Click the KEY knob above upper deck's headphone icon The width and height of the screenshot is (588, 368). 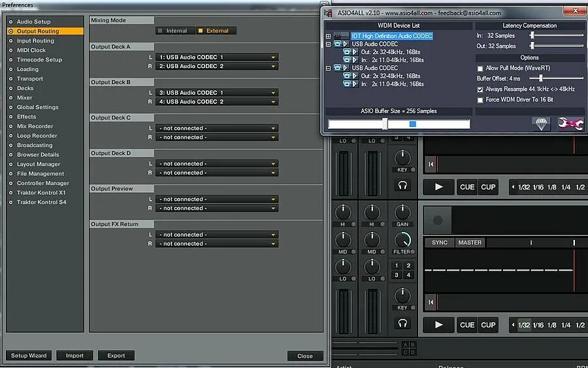(x=402, y=158)
